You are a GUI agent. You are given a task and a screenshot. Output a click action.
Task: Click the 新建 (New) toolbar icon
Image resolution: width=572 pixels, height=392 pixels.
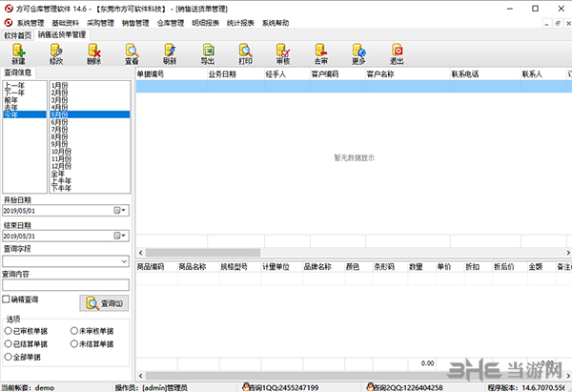pyautogui.click(x=19, y=54)
